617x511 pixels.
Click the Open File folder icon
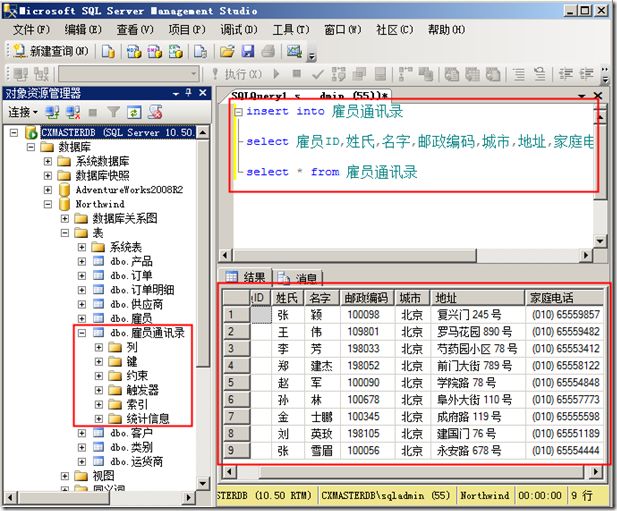(x=227, y=52)
